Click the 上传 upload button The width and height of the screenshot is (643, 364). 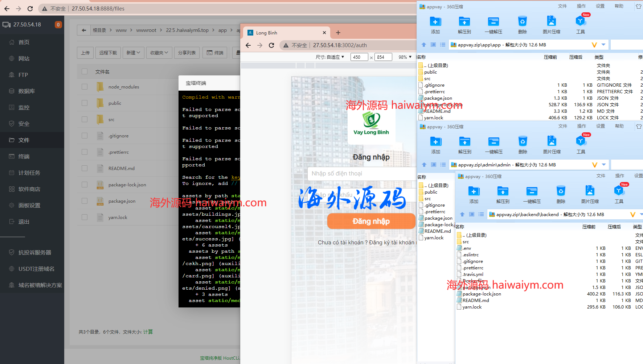click(x=85, y=53)
